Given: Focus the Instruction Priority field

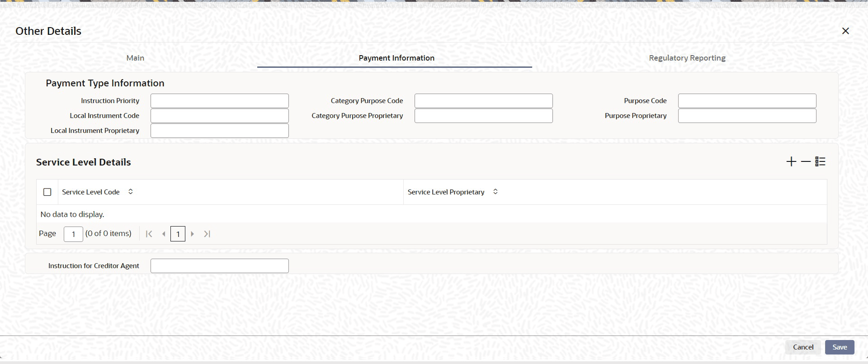Looking at the screenshot, I should tap(220, 101).
